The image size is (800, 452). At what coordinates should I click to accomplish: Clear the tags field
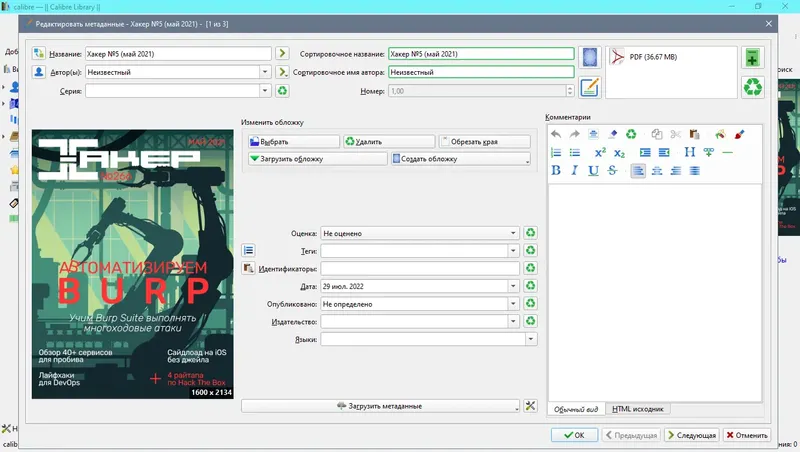point(531,250)
